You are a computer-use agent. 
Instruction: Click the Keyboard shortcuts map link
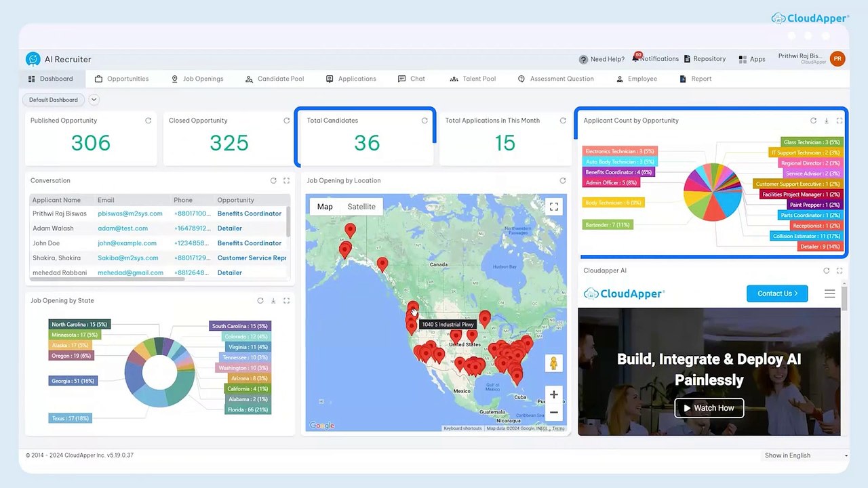coord(462,428)
